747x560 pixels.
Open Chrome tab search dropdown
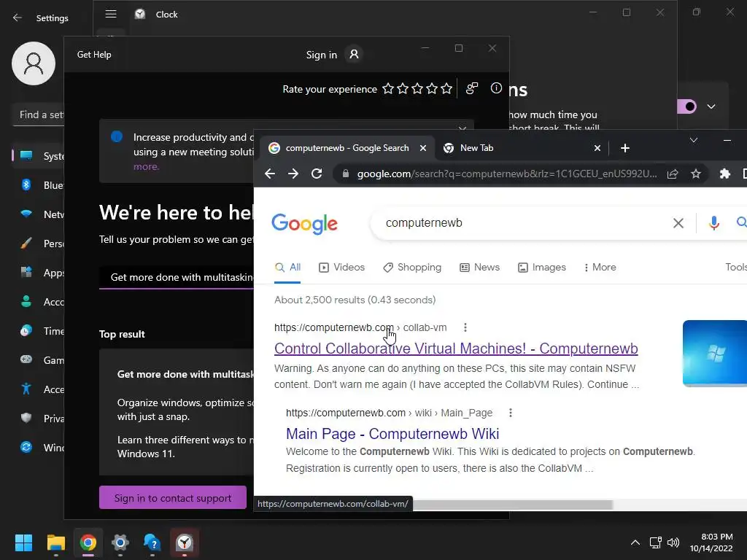pyautogui.click(x=694, y=140)
